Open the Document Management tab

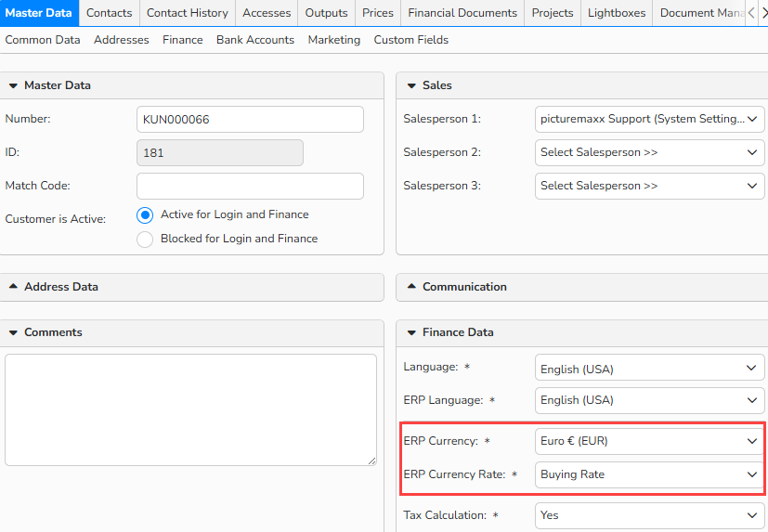(x=699, y=13)
